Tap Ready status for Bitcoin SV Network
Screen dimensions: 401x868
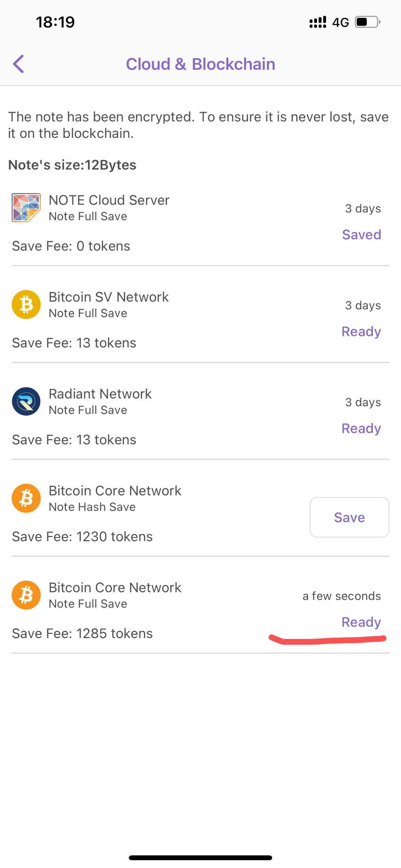(x=361, y=332)
